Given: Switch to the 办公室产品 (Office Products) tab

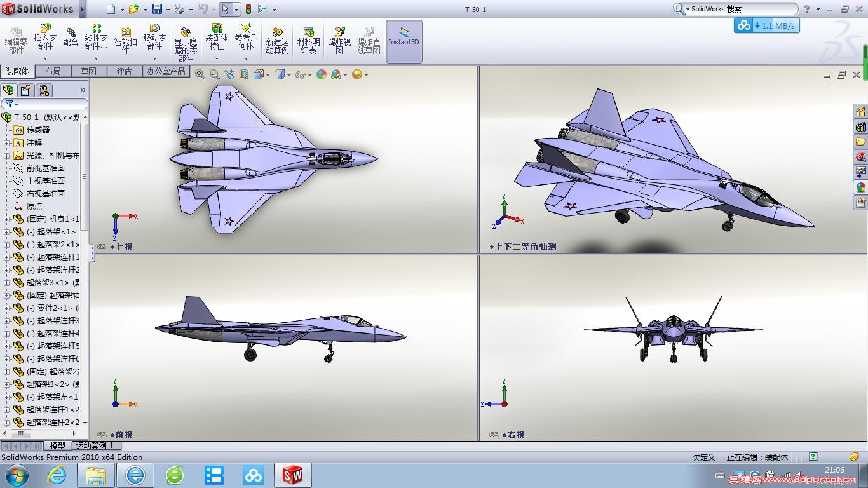Looking at the screenshot, I should click(166, 71).
